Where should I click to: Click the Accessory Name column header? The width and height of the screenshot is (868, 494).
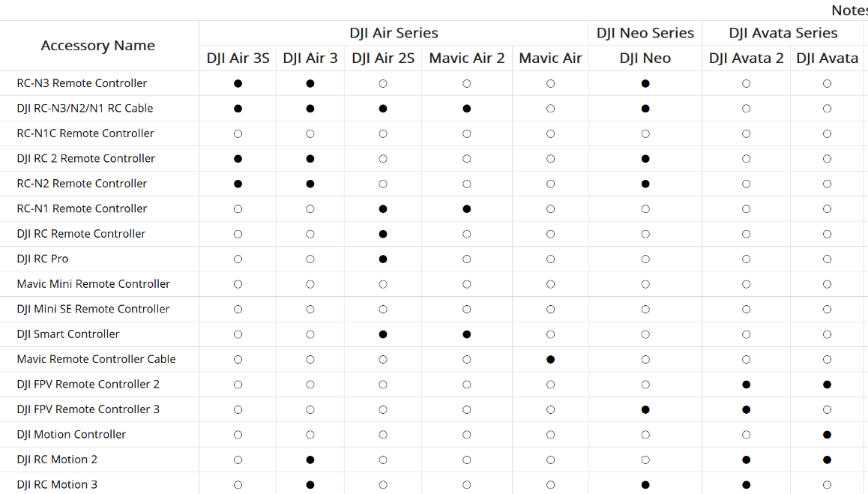(x=98, y=46)
